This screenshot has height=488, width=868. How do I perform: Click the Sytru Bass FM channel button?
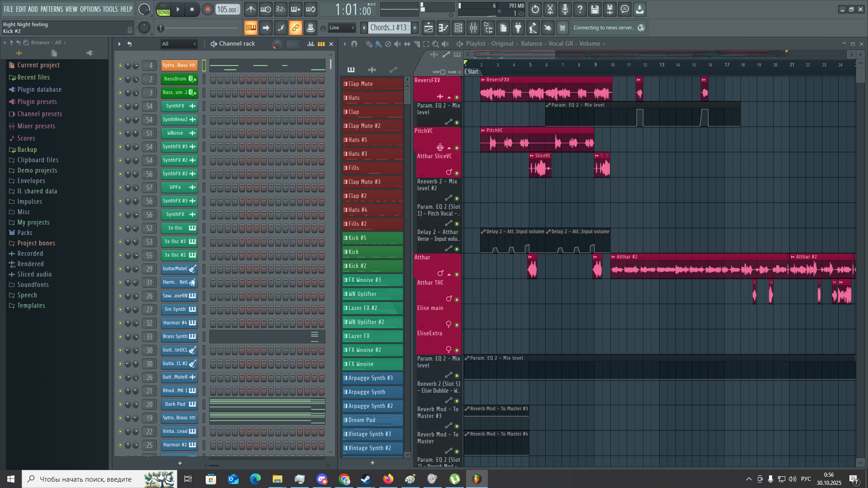(x=179, y=66)
